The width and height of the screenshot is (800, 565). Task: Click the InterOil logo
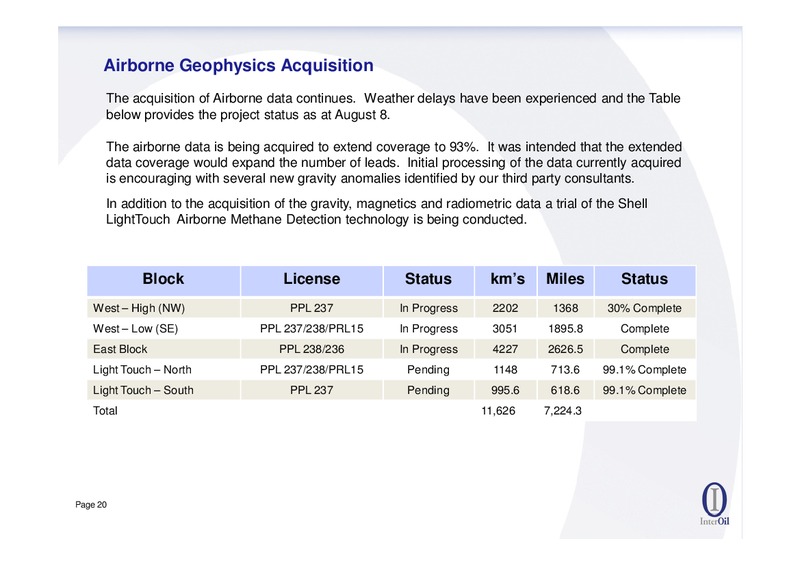[x=714, y=504]
